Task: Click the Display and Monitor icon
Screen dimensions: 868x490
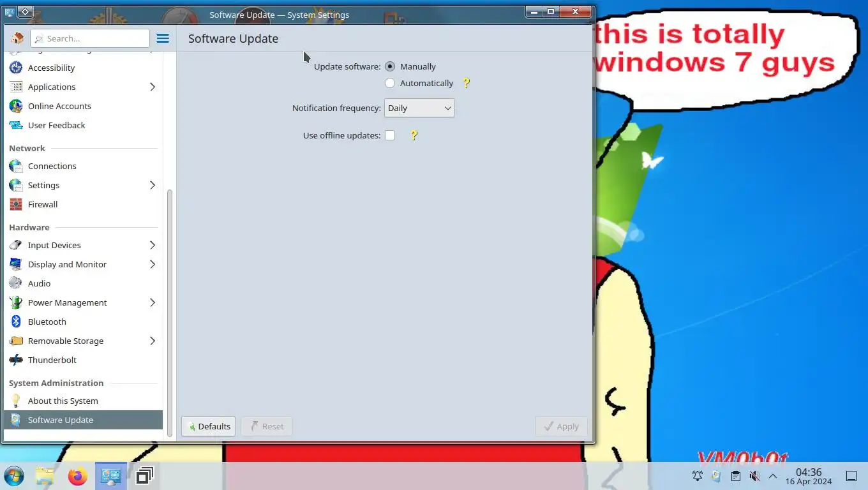Action: 16,264
